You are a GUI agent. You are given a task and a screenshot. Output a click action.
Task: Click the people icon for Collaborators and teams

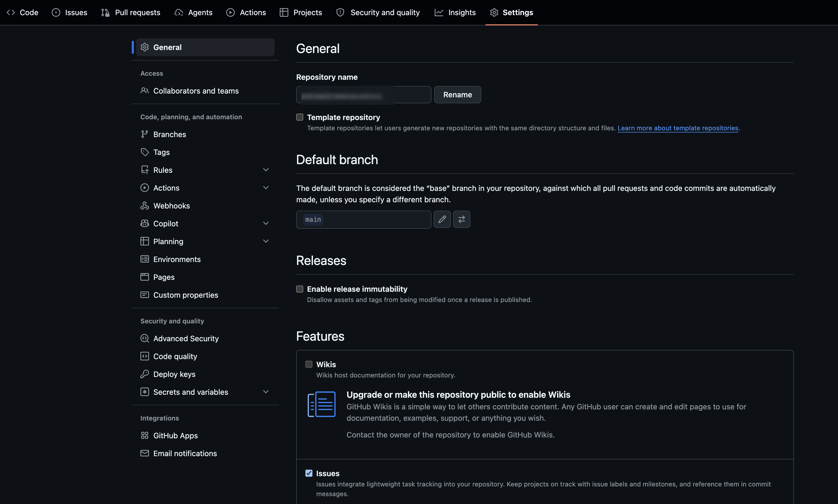coord(145,91)
